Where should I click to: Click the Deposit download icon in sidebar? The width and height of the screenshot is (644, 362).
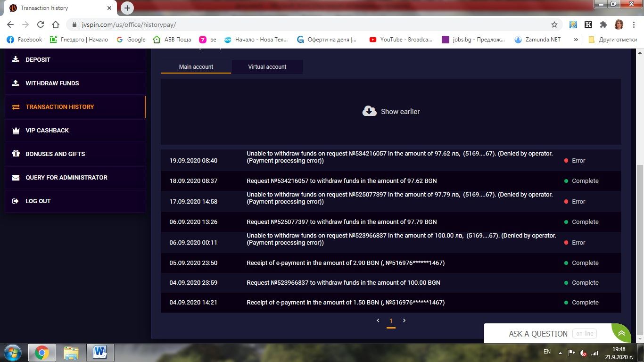(16, 59)
